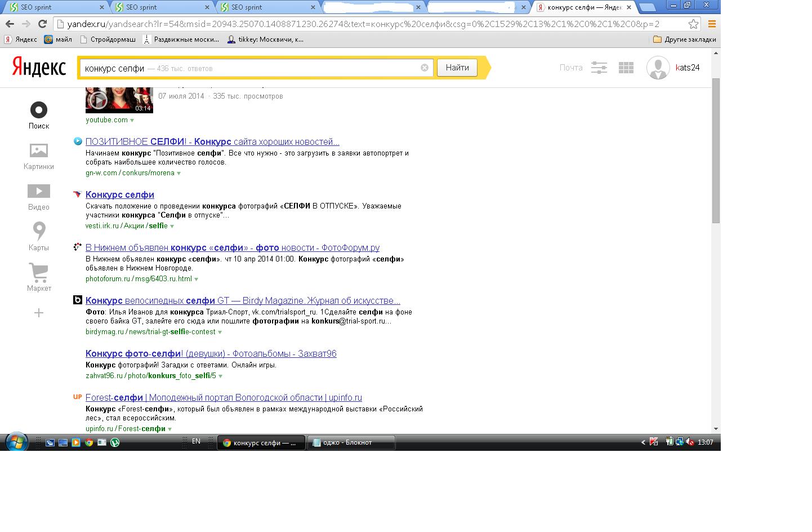Click the EN language indicator
Viewport: 812px width, 532px height.
[x=196, y=441]
